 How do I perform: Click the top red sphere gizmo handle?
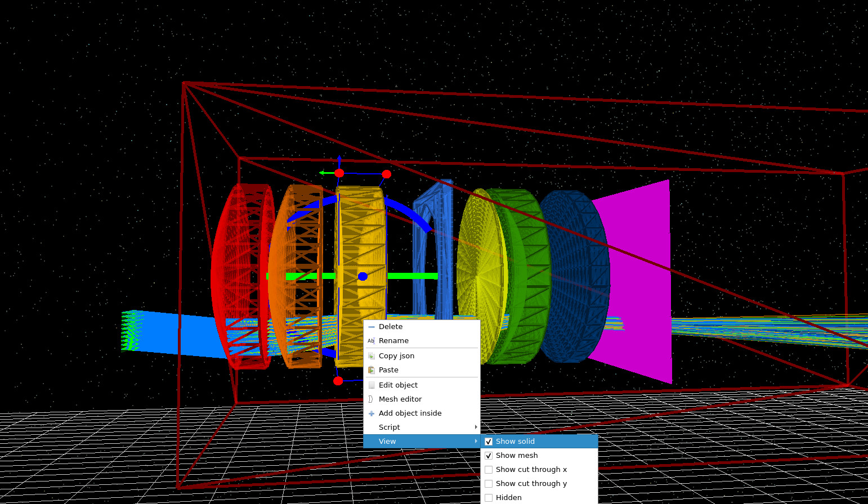(339, 173)
